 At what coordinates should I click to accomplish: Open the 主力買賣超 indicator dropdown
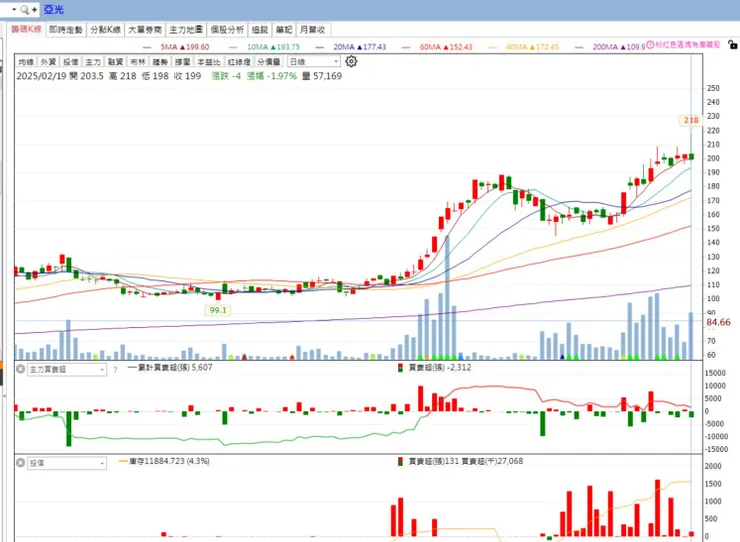pyautogui.click(x=67, y=369)
